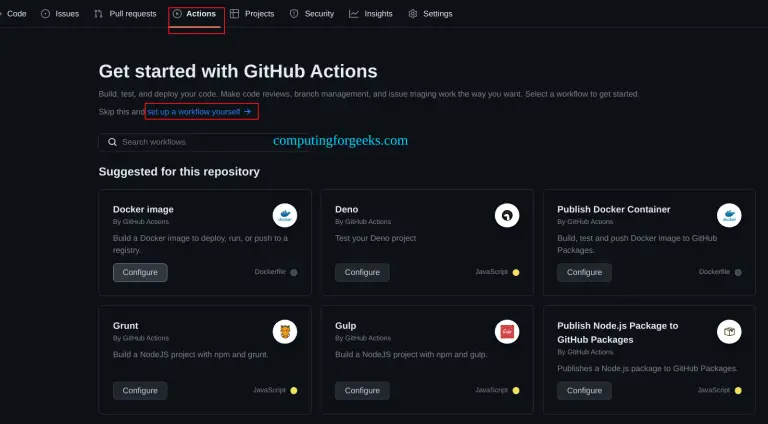Open the Security tab
The image size is (768, 424).
click(312, 14)
